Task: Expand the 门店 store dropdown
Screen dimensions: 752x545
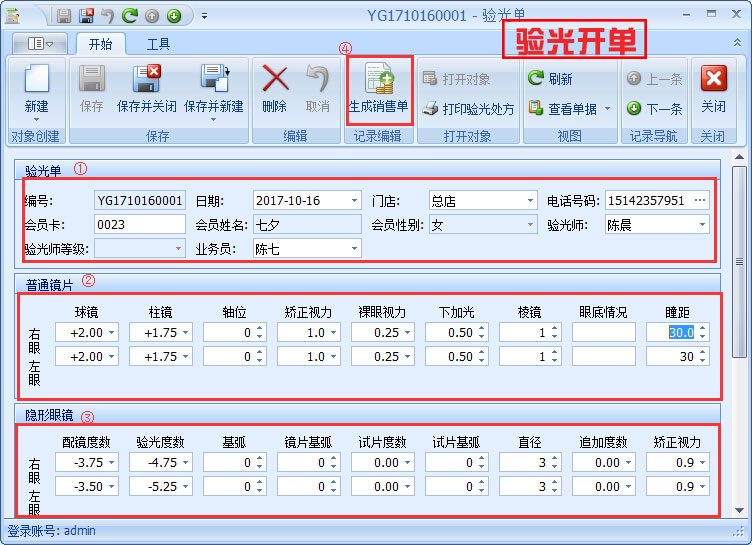Action: tap(530, 200)
